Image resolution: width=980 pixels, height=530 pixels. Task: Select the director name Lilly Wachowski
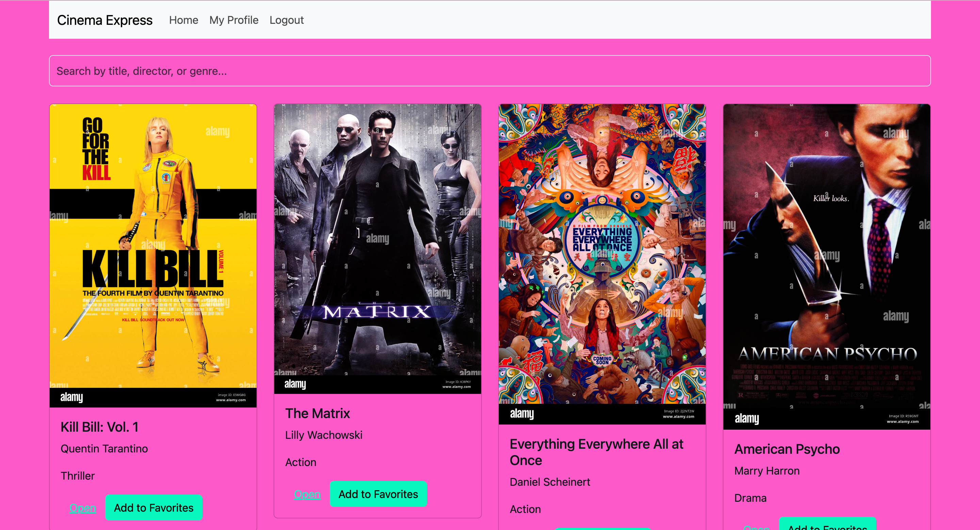[x=324, y=435]
